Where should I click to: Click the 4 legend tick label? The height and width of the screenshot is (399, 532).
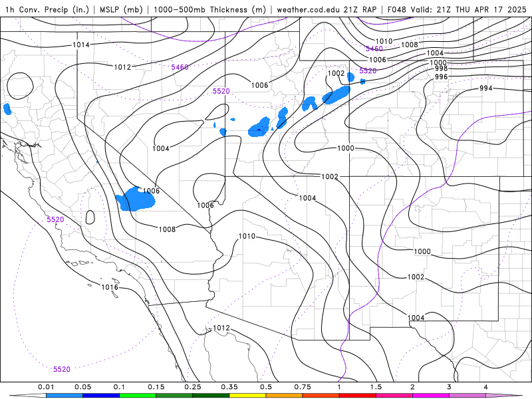click(486, 387)
